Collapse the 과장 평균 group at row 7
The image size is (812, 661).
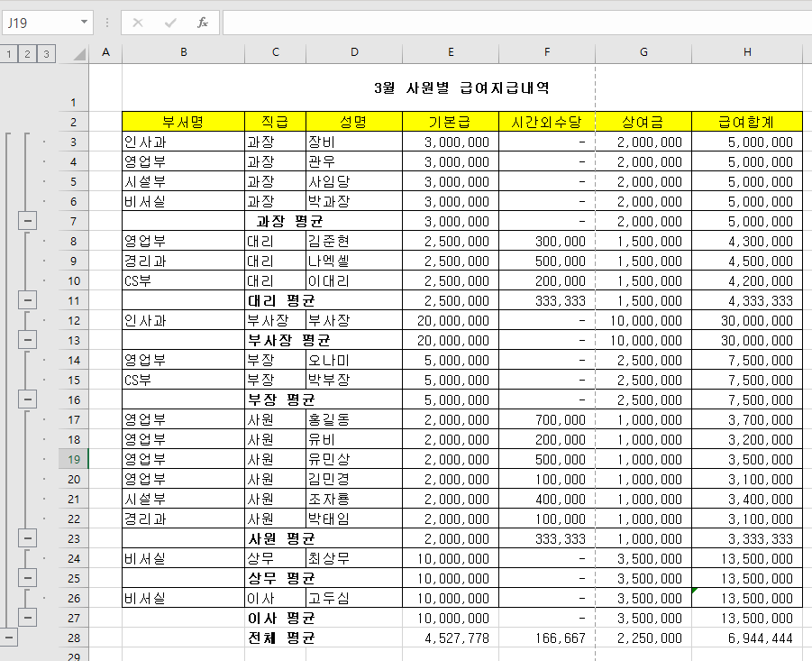[27, 221]
